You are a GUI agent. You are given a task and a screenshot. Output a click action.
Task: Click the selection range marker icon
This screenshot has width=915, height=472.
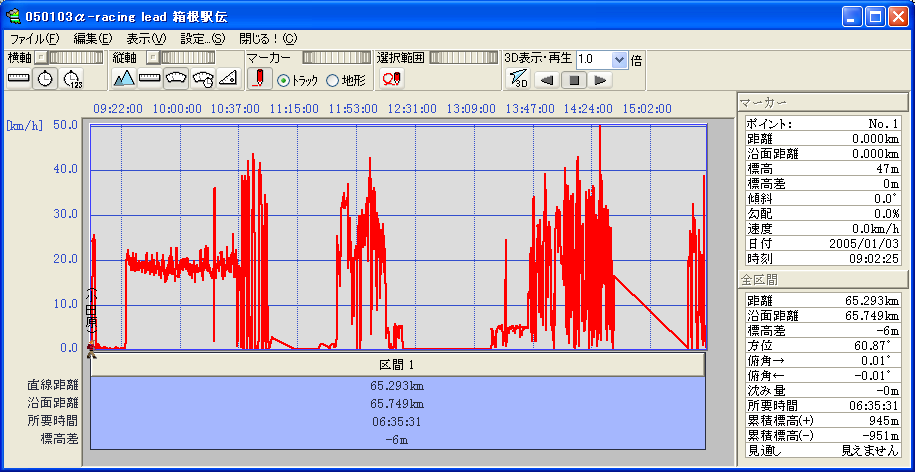390,79
